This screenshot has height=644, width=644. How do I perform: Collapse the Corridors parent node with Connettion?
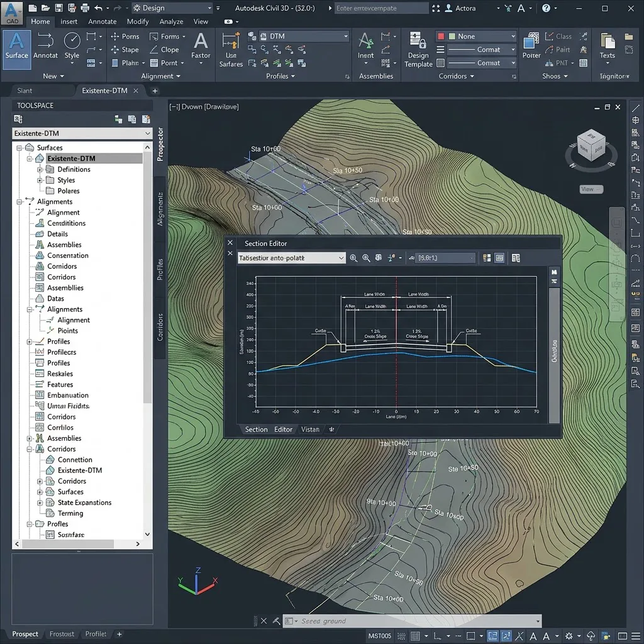click(x=30, y=449)
